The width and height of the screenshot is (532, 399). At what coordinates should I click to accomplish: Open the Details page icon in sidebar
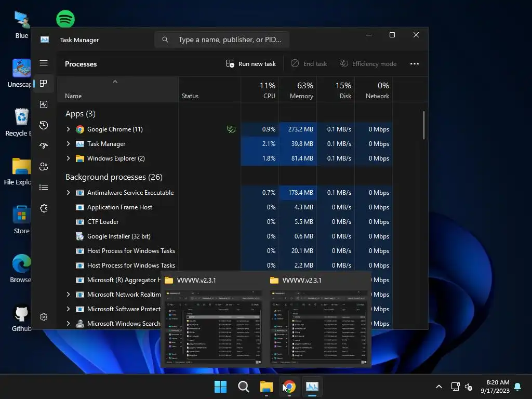44,187
